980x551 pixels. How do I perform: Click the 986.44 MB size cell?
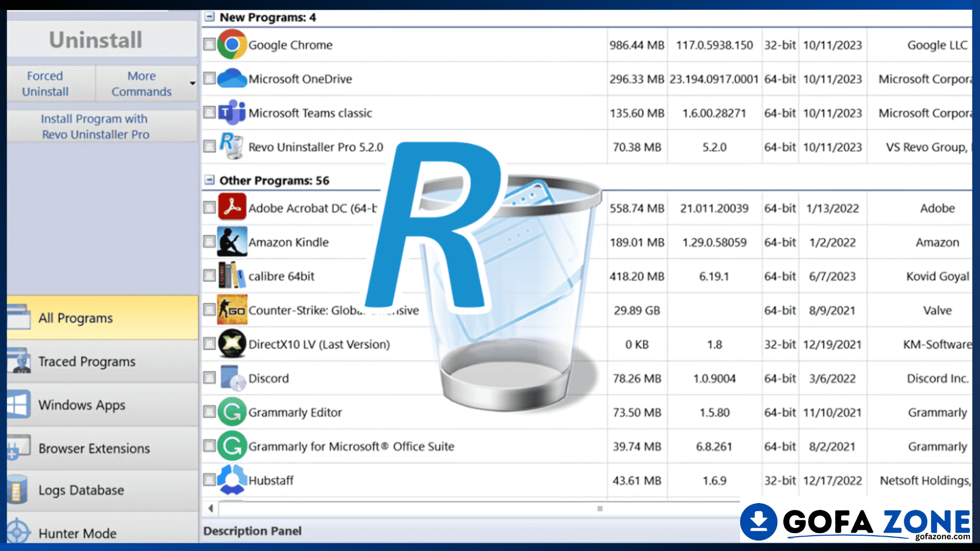[x=637, y=45]
